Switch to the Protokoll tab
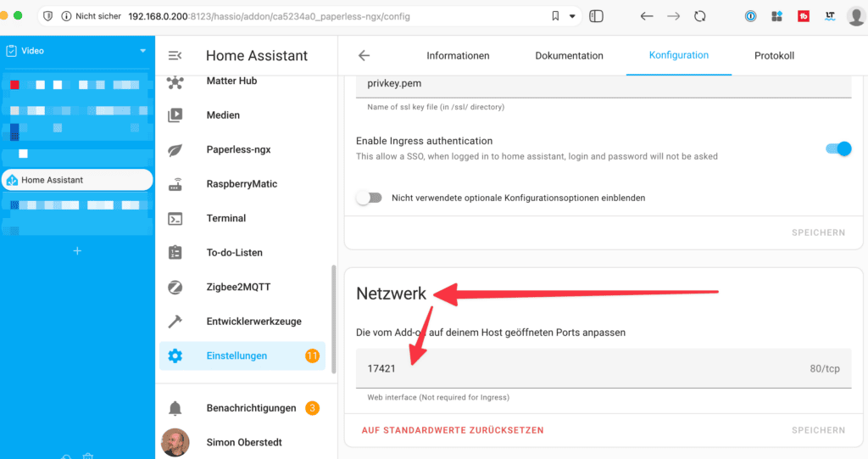 pos(774,55)
